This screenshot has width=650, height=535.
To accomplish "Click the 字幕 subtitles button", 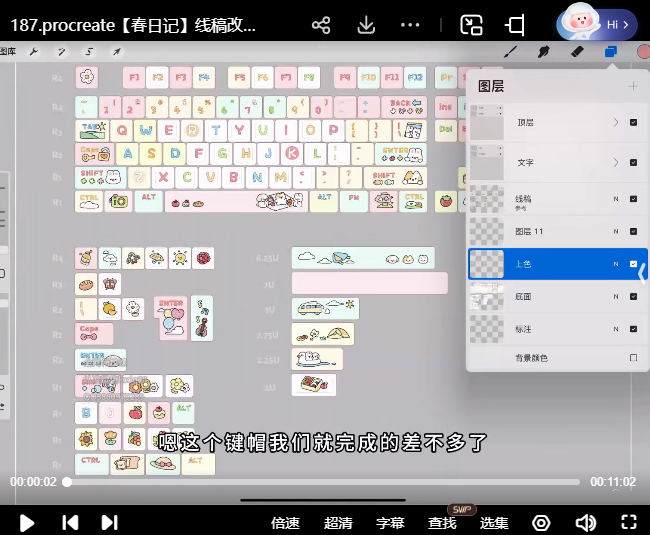I will click(x=390, y=523).
